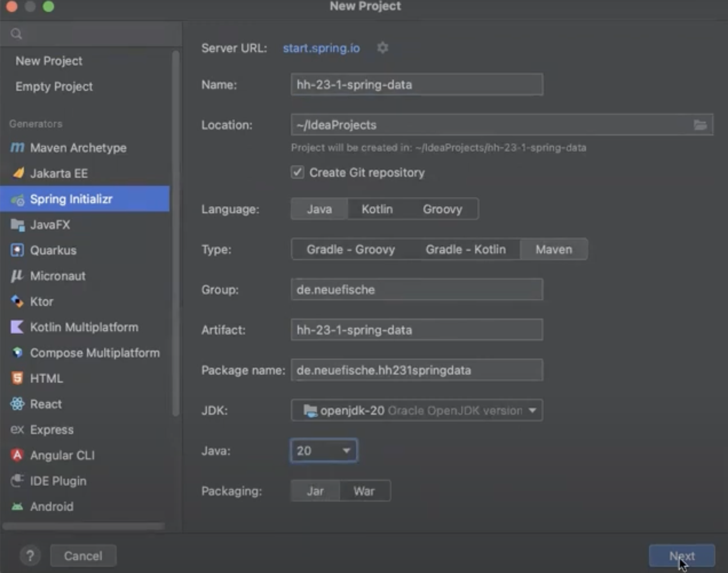Select Jar packaging
The height and width of the screenshot is (573, 728).
point(315,491)
